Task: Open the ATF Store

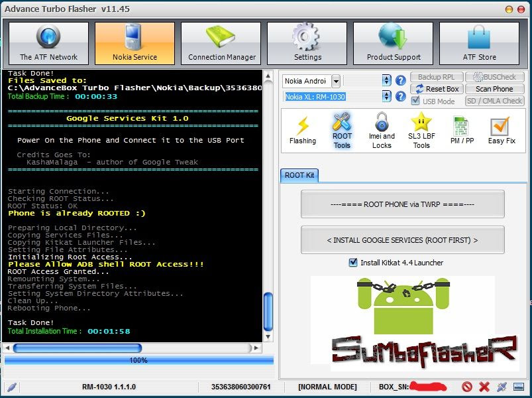Action: (480, 44)
